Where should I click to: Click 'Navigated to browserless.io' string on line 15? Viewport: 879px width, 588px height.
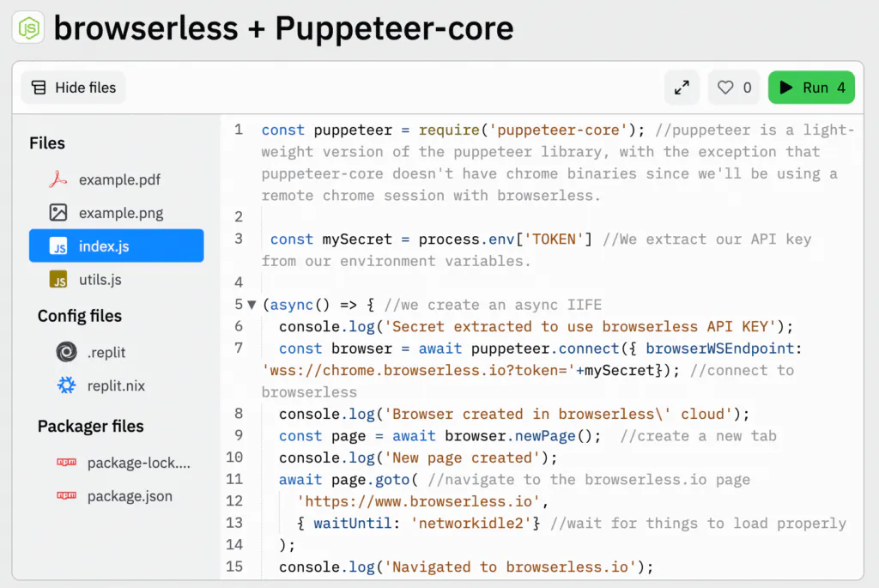(x=510, y=567)
